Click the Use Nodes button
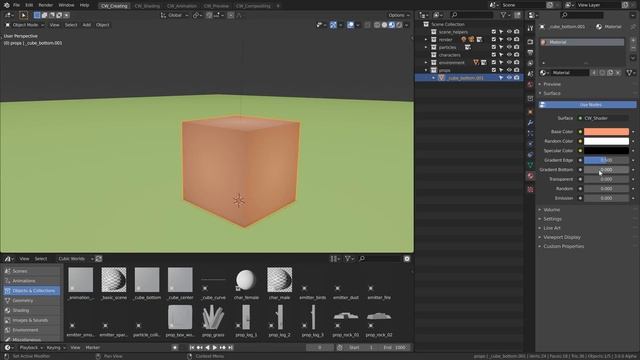640x360 pixels. pos(587,105)
